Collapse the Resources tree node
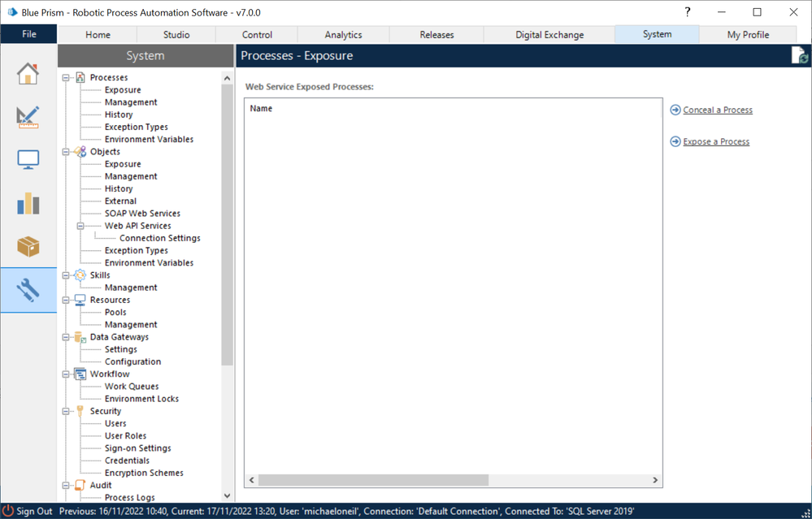The image size is (812, 519). (66, 301)
